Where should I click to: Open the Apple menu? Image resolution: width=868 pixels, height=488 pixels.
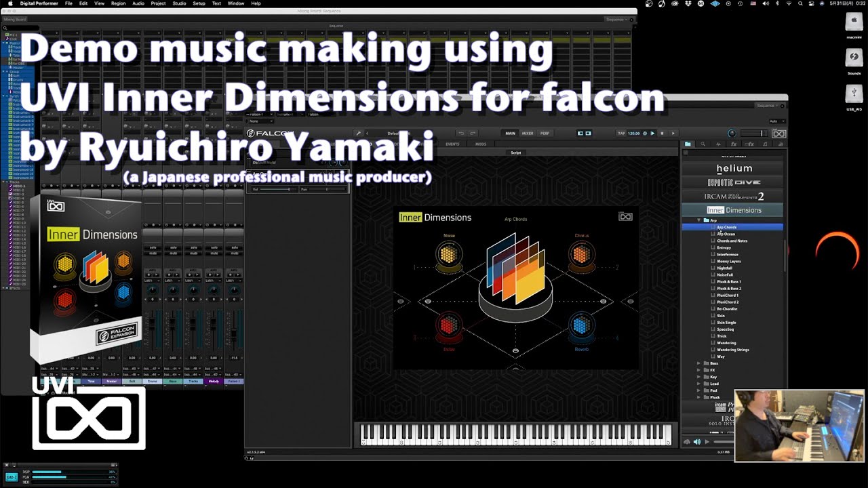pos(10,3)
